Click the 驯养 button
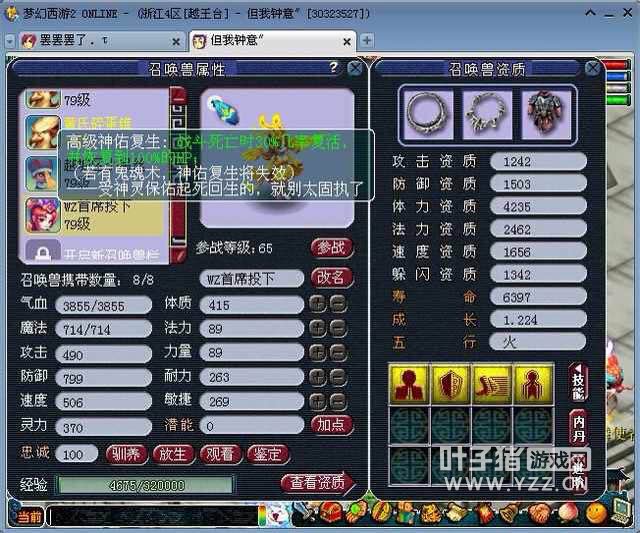This screenshot has width=640, height=533. [126, 454]
